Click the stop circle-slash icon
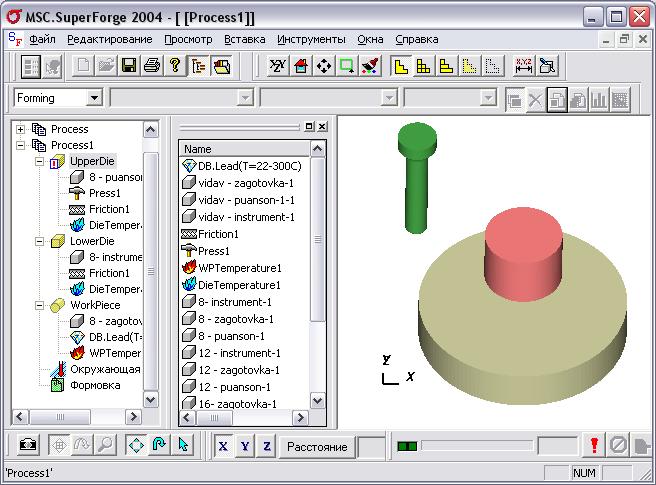The image size is (656, 485). pyautogui.click(x=618, y=445)
